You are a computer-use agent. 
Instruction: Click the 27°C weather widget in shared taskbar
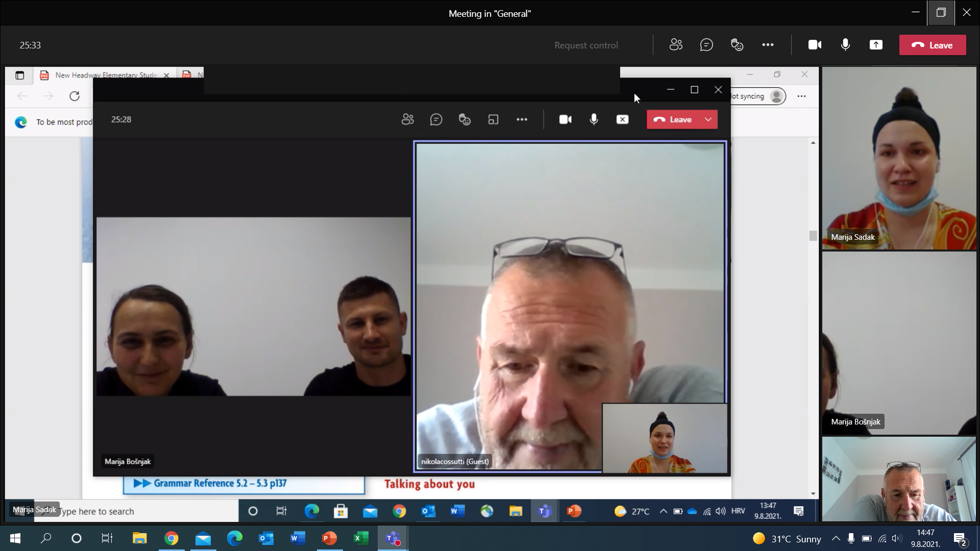point(632,511)
